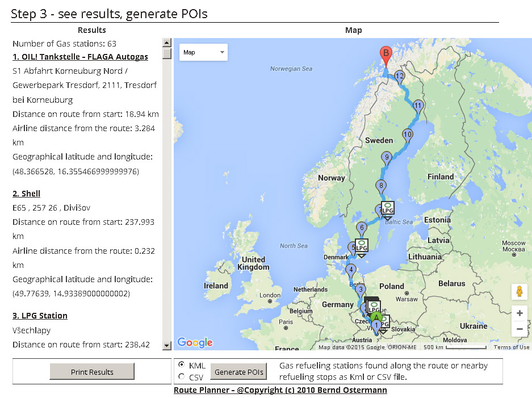Zoom out the map with minus button
This screenshot has height=398, width=532.
[519, 329]
